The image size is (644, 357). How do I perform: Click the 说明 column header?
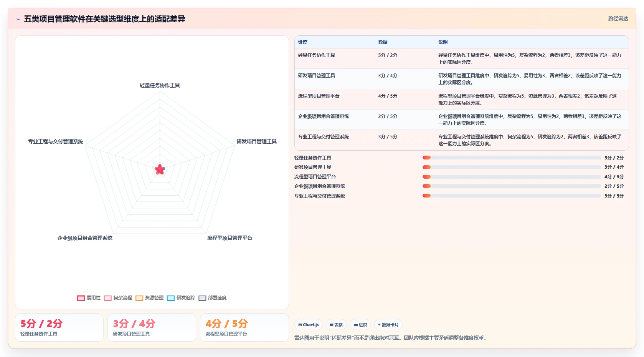pyautogui.click(x=443, y=42)
